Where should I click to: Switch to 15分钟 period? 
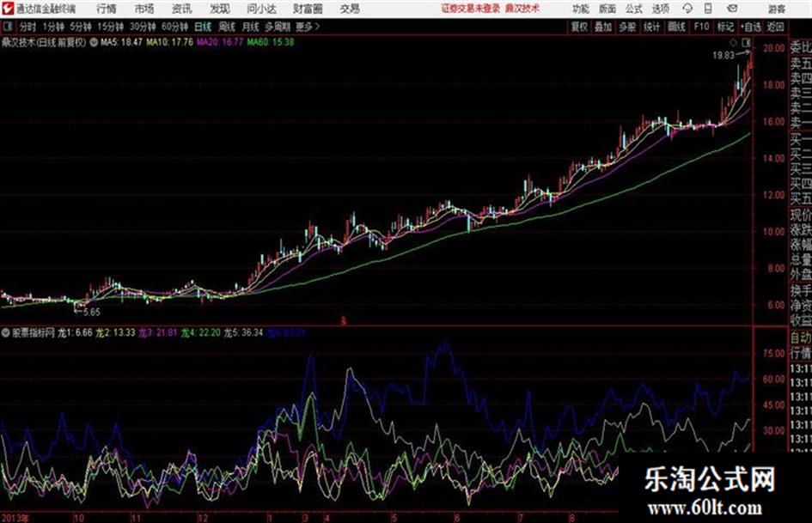point(110,27)
